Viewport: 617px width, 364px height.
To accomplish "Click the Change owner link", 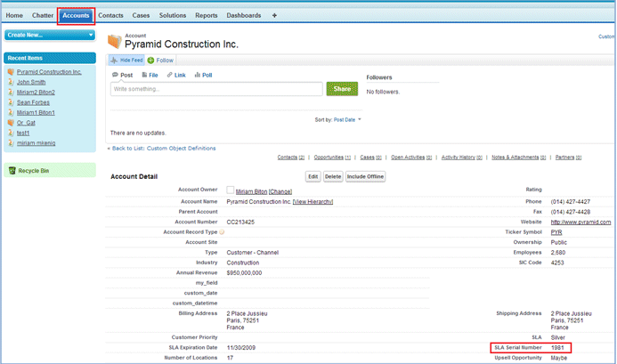I will pos(280,191).
